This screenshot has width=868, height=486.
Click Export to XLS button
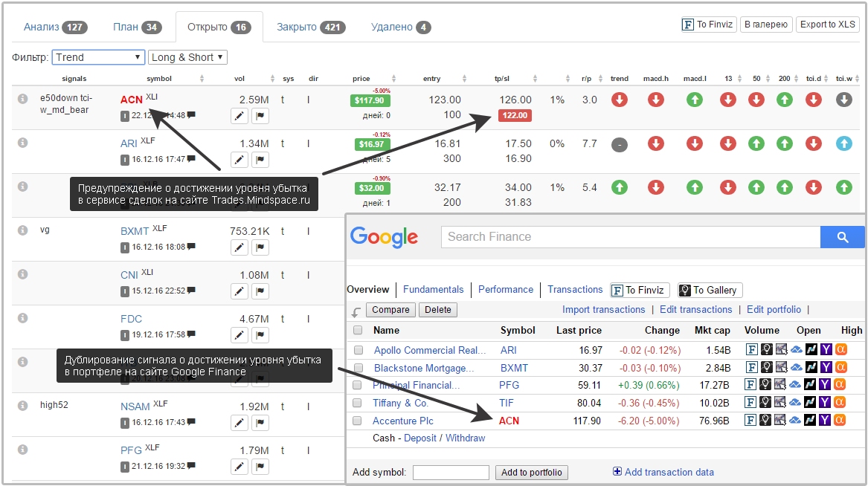(x=828, y=25)
